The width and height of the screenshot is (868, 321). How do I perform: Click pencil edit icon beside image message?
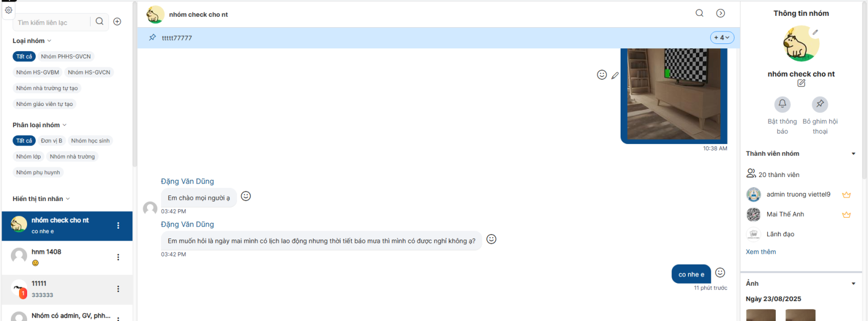[615, 75]
